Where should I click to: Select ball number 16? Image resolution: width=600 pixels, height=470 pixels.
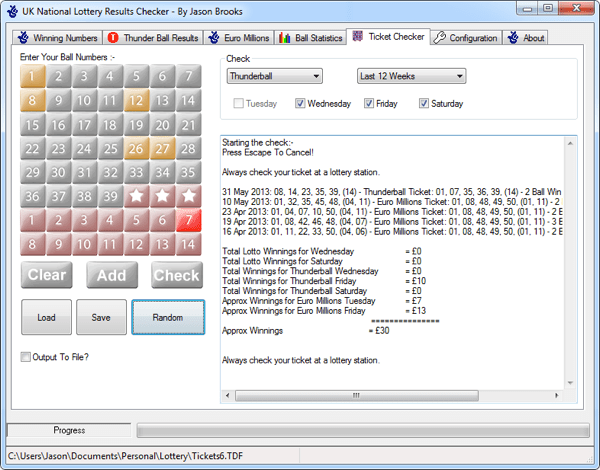59,125
